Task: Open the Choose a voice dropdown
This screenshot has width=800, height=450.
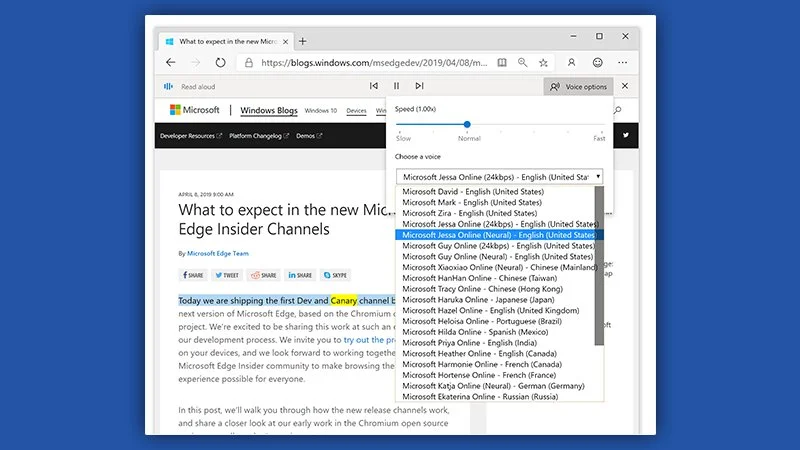Action: (499, 177)
